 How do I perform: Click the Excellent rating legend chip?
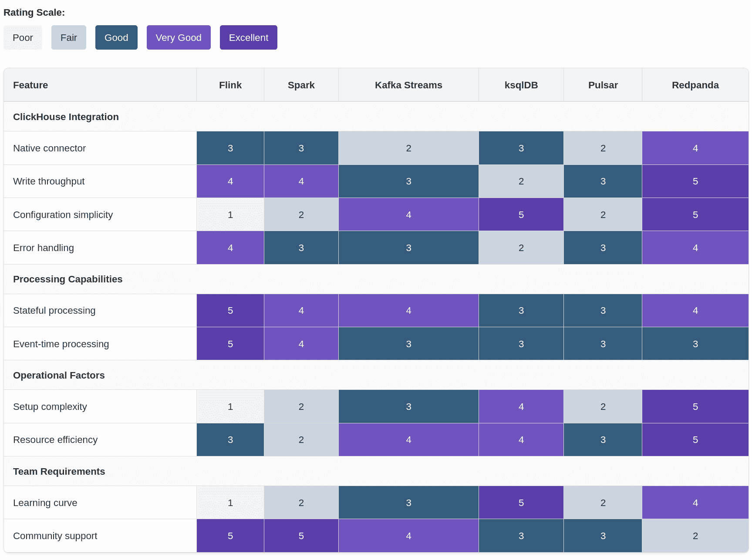249,37
